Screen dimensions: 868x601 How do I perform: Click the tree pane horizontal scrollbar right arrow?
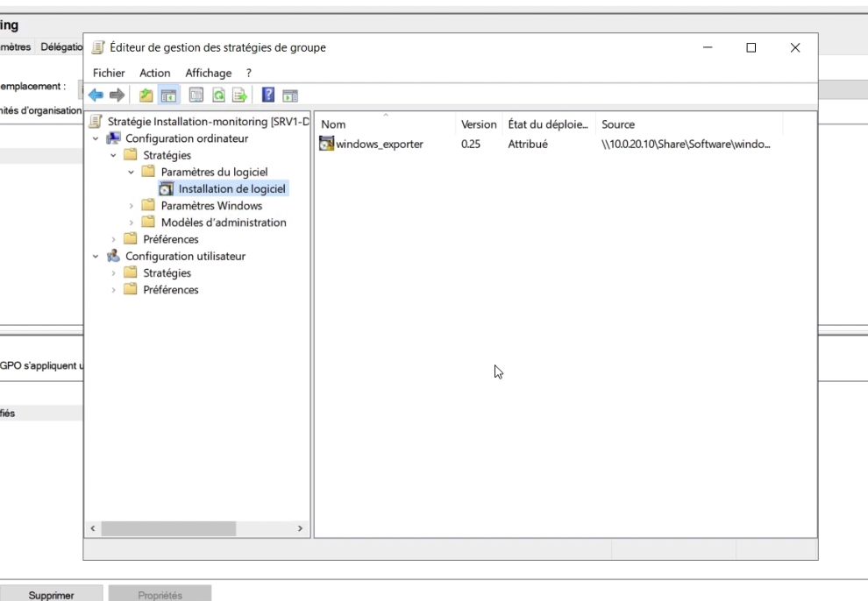pos(300,529)
